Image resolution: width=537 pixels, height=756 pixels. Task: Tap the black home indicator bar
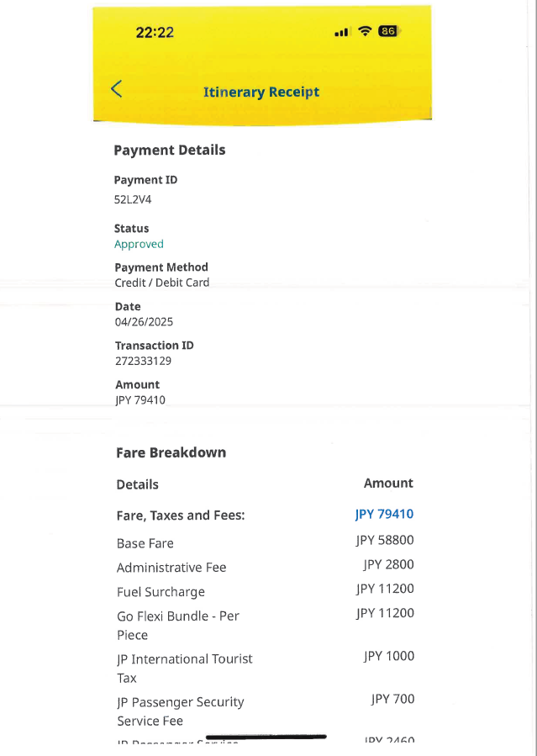tap(266, 737)
